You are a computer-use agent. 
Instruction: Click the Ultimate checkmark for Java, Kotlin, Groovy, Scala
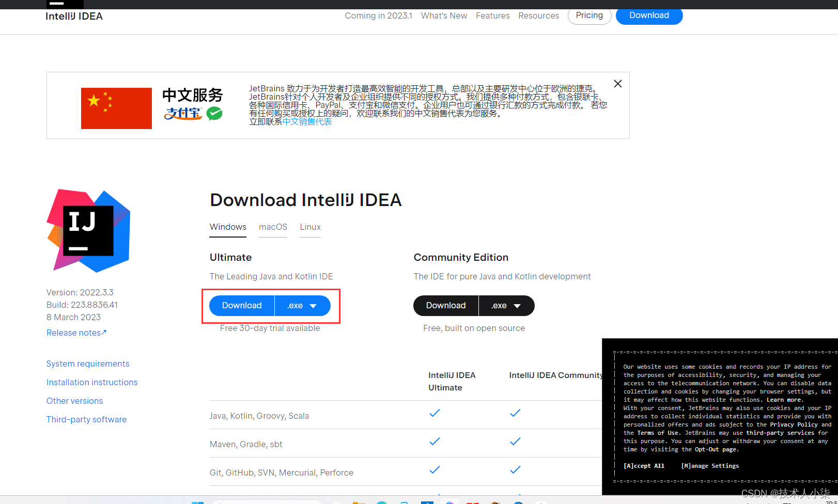434,413
